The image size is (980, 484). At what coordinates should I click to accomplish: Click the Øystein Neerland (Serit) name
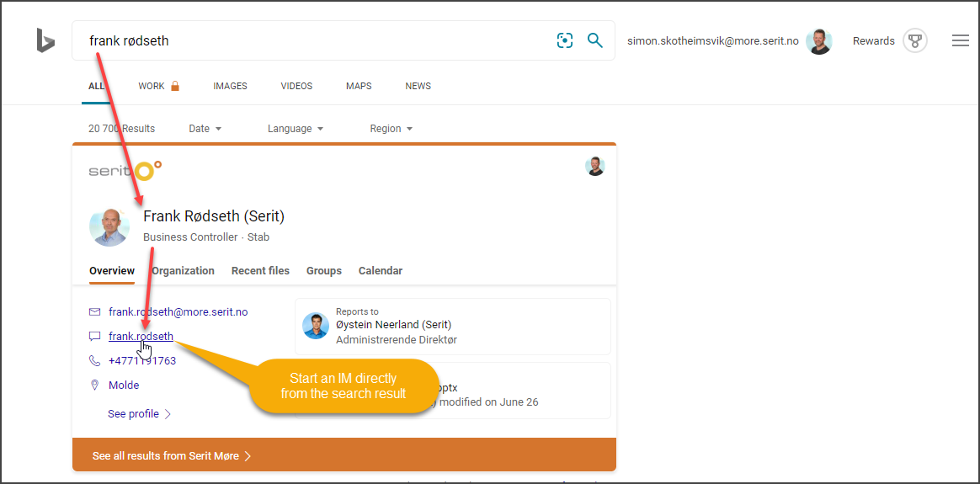[394, 325]
